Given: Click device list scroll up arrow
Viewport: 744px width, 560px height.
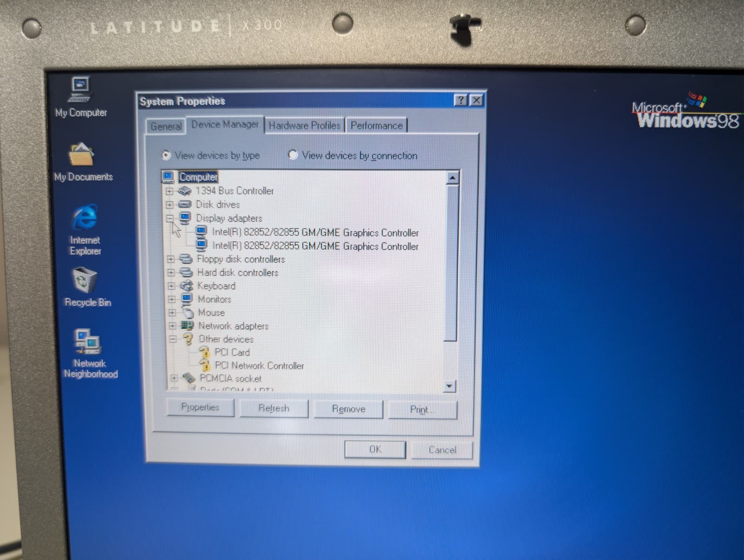Looking at the screenshot, I should (452, 178).
